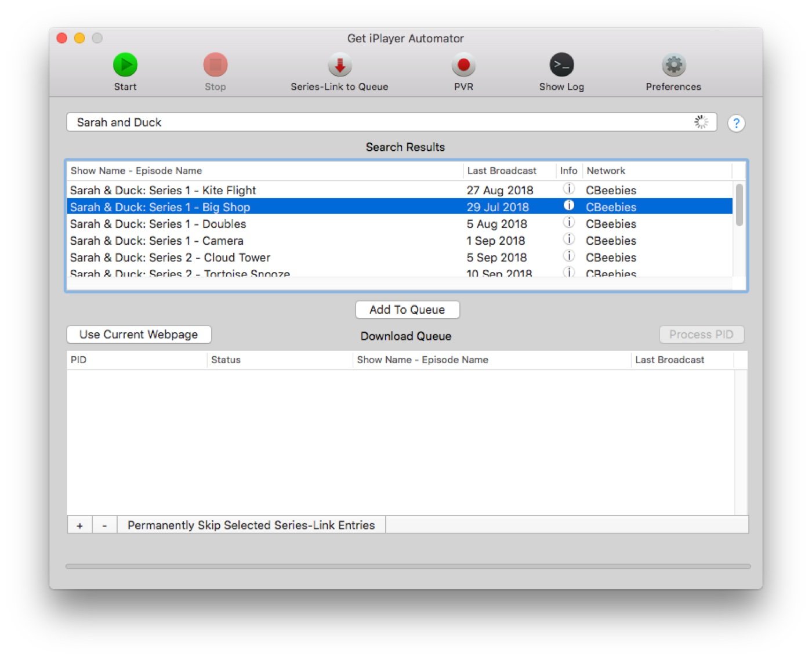Viewport: 812px width, 660px height.
Task: Click the Use Current Webpage button
Action: [x=138, y=334]
